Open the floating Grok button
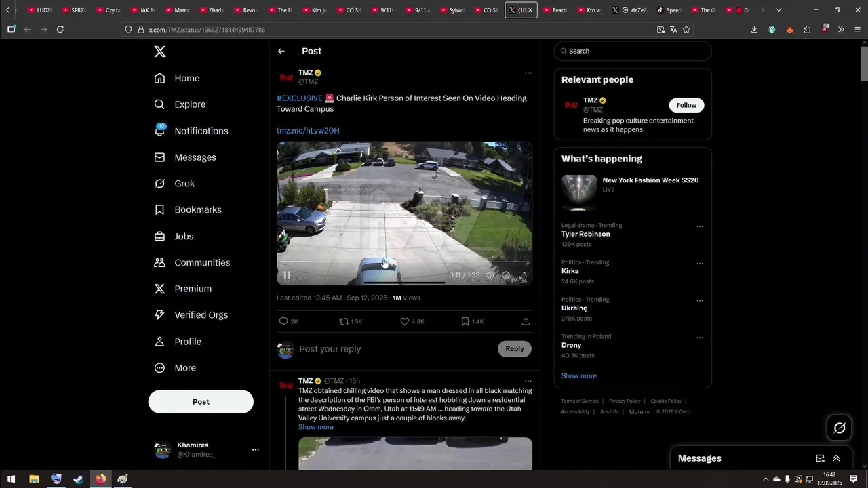The width and height of the screenshot is (868, 488). coord(840,428)
